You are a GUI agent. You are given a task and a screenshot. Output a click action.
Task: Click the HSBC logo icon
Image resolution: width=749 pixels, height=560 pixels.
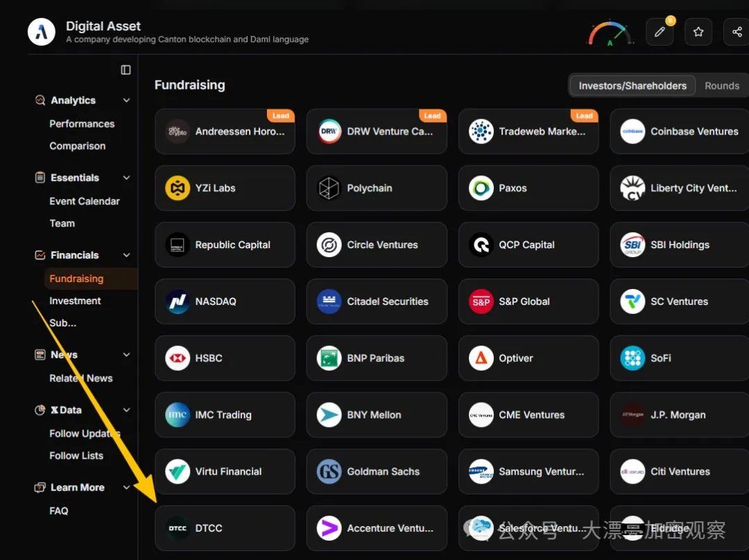(x=178, y=358)
